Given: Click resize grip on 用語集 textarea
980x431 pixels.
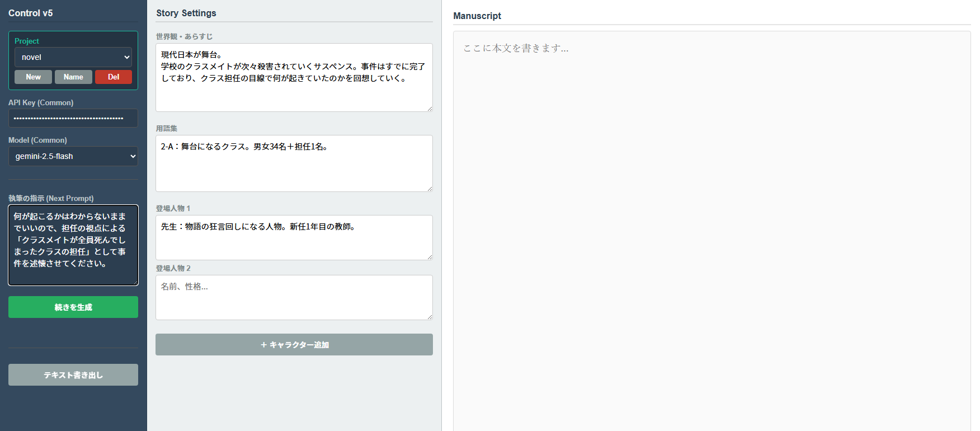Looking at the screenshot, I should [430, 189].
